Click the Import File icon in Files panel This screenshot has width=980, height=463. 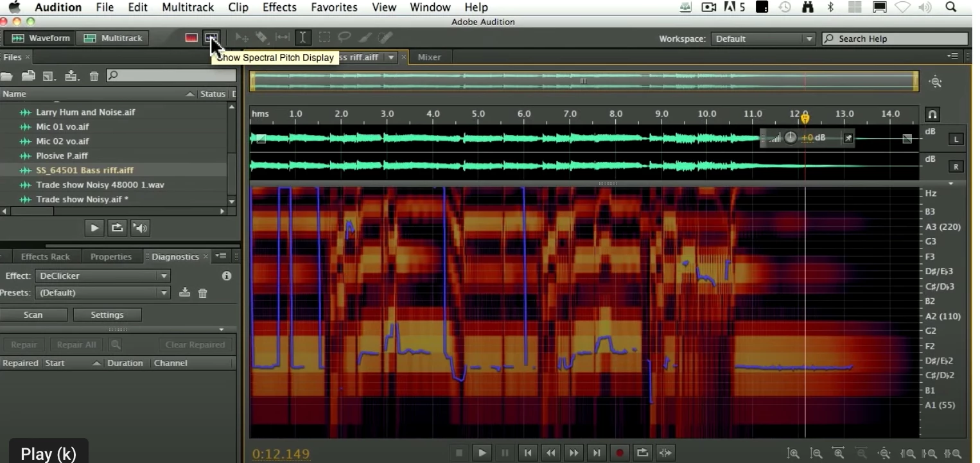(28, 76)
